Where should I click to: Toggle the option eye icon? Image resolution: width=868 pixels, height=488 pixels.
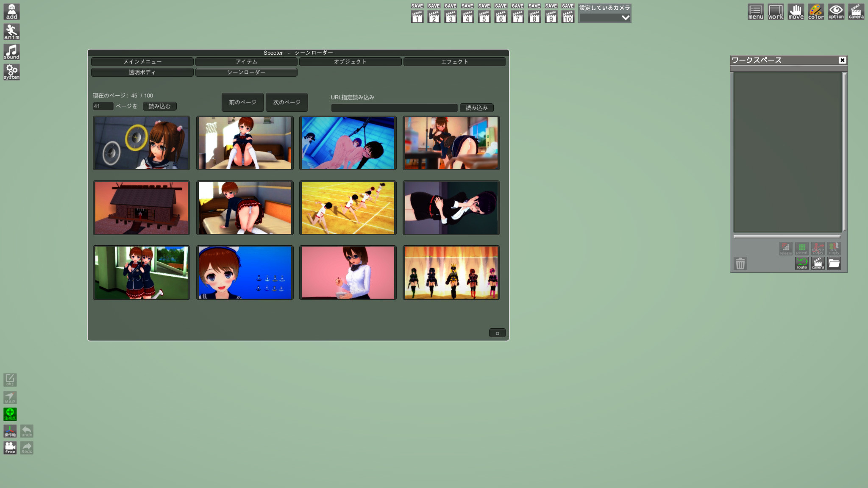coord(836,11)
